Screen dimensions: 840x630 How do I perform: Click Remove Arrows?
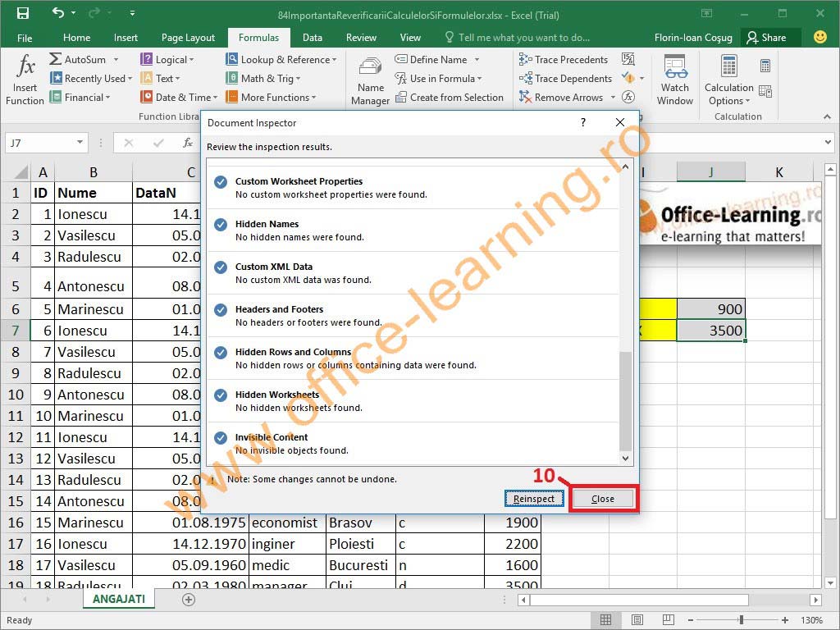click(561, 98)
